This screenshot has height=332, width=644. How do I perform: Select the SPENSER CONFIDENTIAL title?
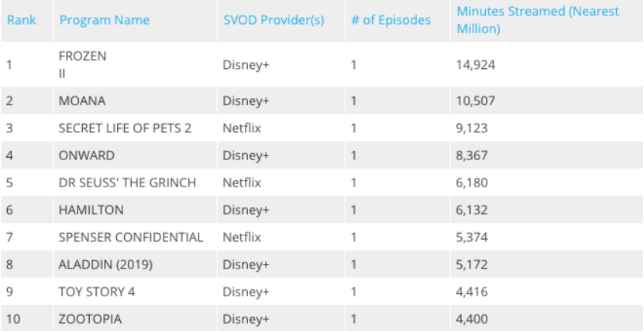coord(130,237)
